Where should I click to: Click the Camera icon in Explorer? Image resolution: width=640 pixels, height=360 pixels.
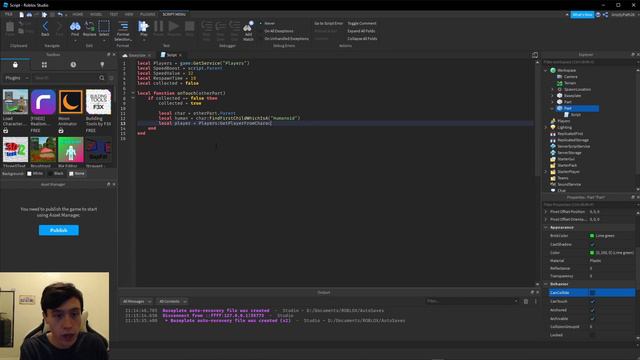point(560,77)
